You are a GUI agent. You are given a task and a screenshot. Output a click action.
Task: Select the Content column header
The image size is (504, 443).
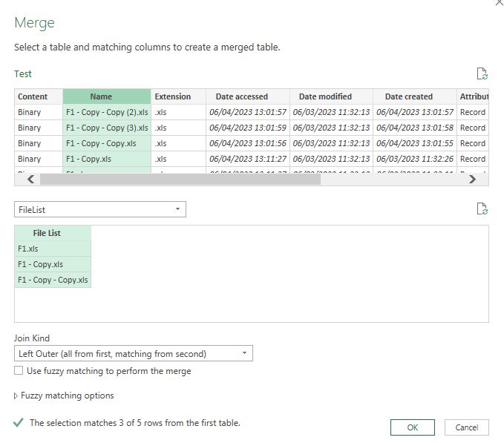tap(33, 96)
